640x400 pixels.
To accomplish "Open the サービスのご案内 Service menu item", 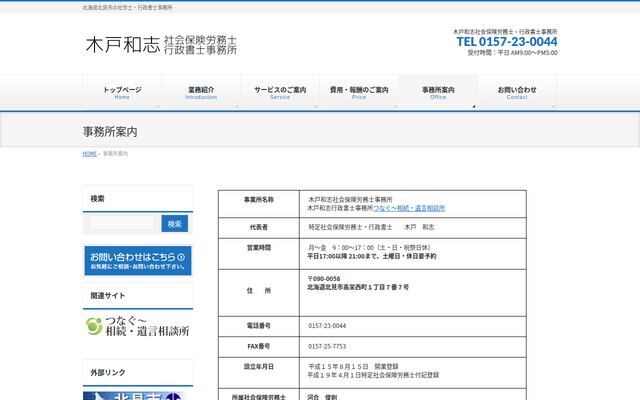I will 280,93.
